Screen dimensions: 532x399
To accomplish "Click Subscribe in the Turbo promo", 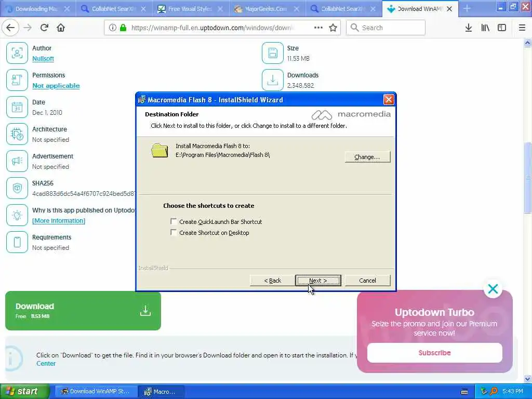I will point(435,353).
